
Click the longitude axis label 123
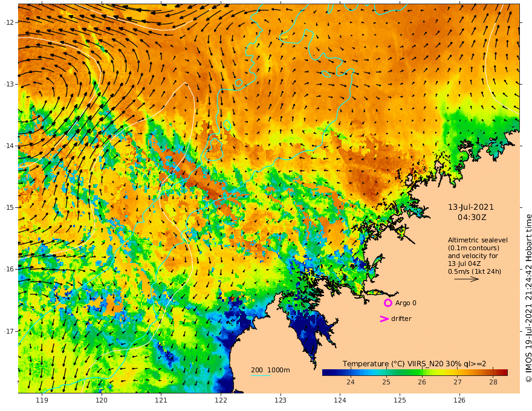(281, 400)
